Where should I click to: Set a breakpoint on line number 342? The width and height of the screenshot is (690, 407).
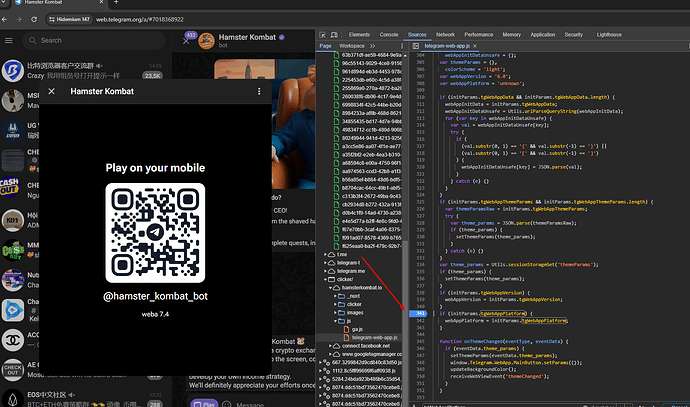[421, 320]
